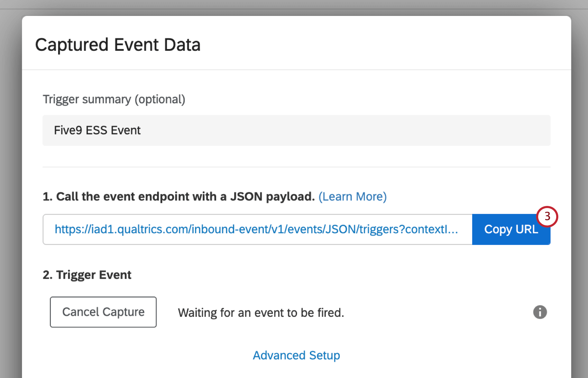Click Advanced Setup at the dialog bottom
The width and height of the screenshot is (588, 378).
pyautogui.click(x=296, y=355)
